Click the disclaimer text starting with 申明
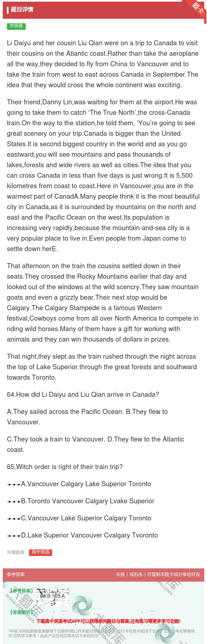This screenshot has height=644, width=207. tap(102, 633)
